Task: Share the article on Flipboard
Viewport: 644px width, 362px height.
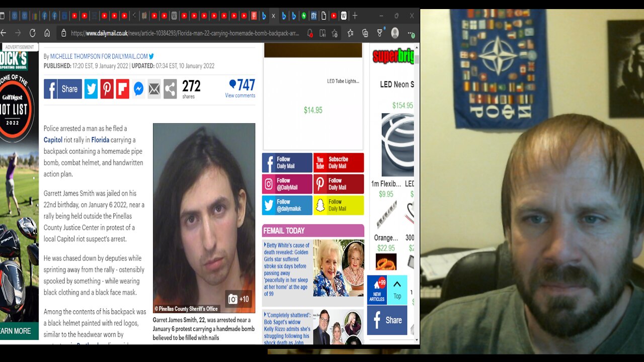Action: (123, 89)
